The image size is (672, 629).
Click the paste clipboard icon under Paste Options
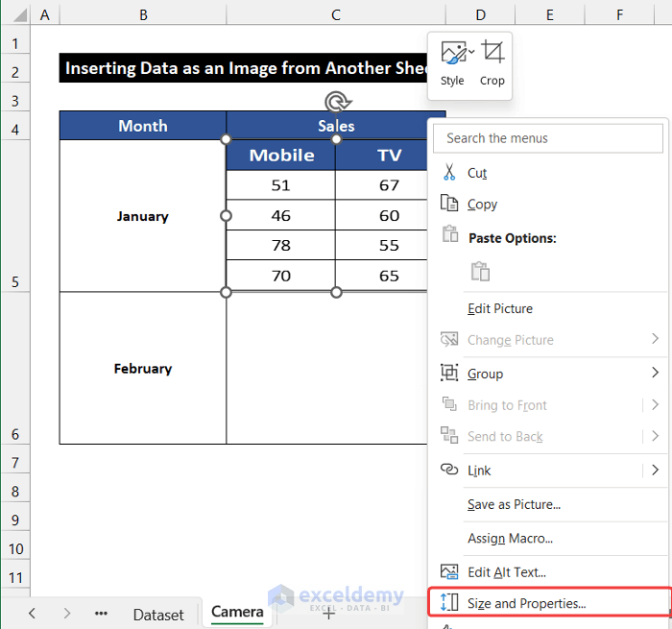pos(480,272)
